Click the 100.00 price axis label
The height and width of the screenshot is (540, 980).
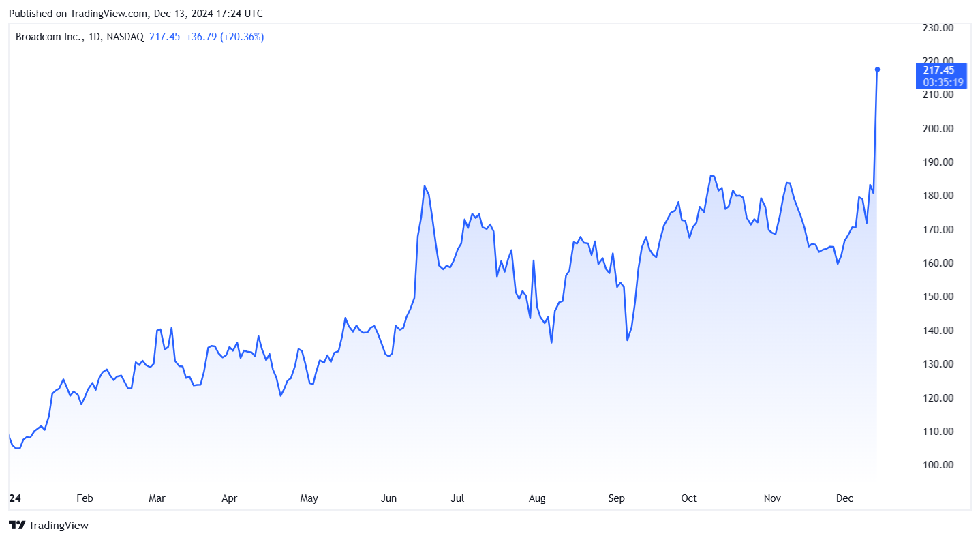(937, 465)
